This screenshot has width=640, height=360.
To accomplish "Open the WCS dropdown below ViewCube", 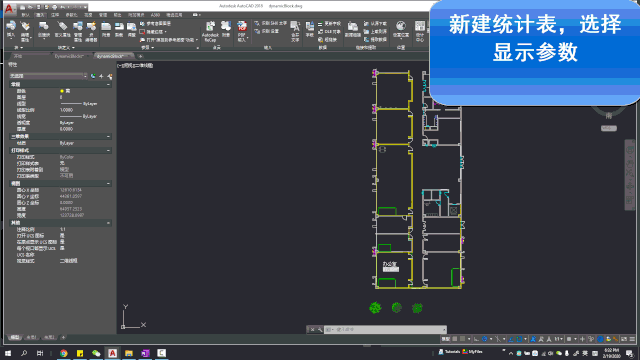I will pyautogui.click(x=609, y=129).
